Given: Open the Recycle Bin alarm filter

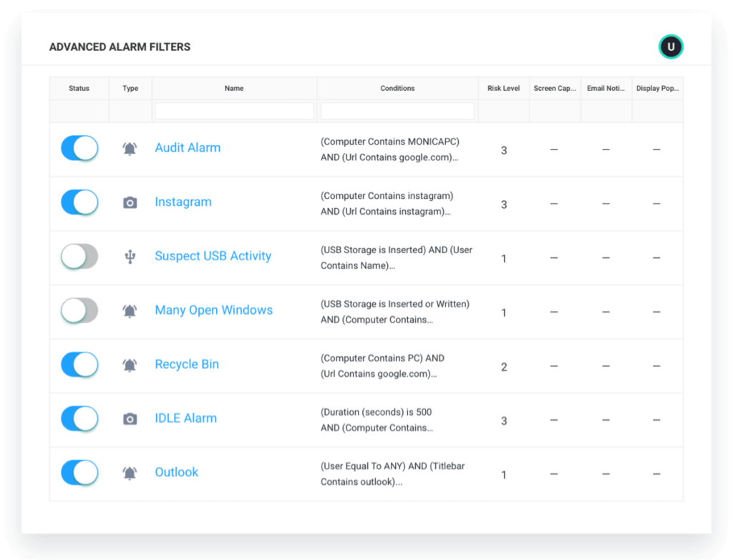Looking at the screenshot, I should pyautogui.click(x=187, y=365).
